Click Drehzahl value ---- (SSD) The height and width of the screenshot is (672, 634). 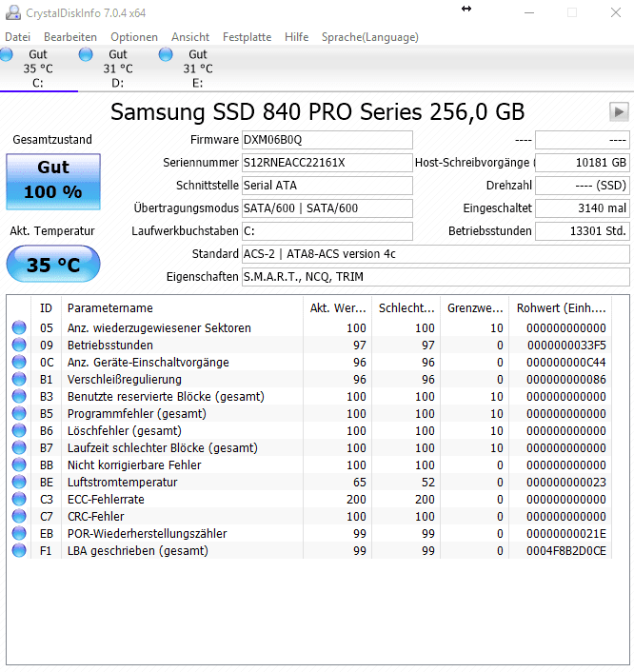pyautogui.click(x=583, y=186)
